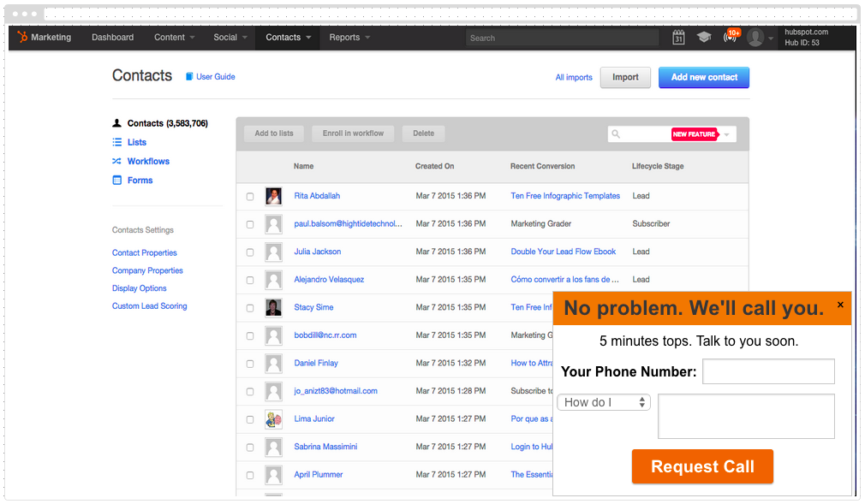This screenshot has width=865, height=504.
Task: Click Rita Abdallah's profile photo
Action: coord(273,196)
